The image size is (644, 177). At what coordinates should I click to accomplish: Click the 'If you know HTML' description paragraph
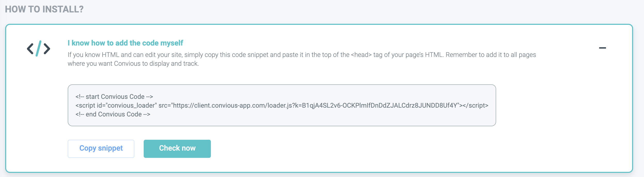[302, 59]
